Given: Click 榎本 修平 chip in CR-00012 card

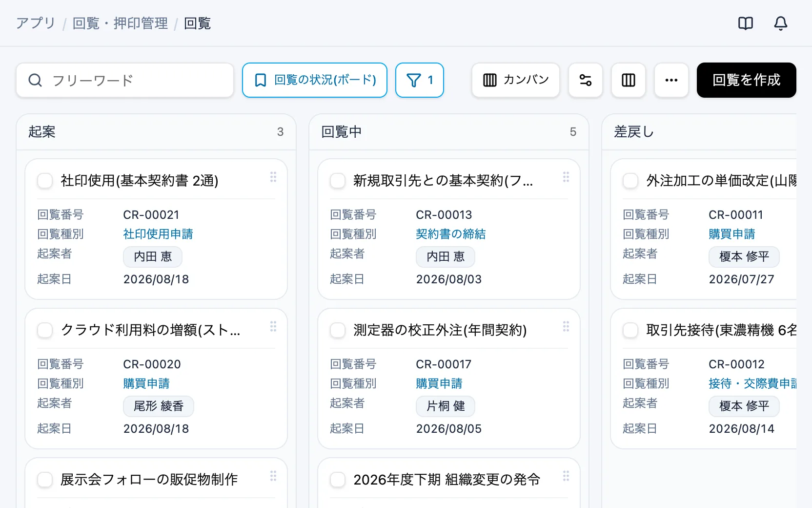Looking at the screenshot, I should coord(744,406).
